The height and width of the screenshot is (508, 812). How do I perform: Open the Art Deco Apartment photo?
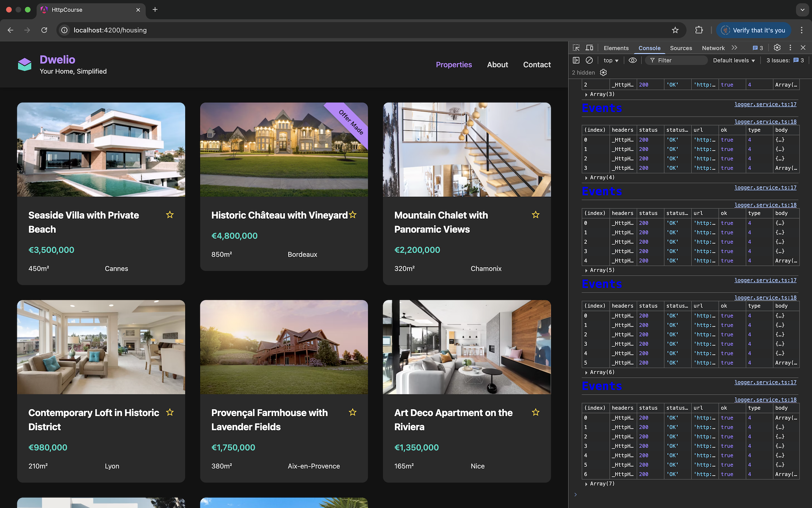pos(466,347)
